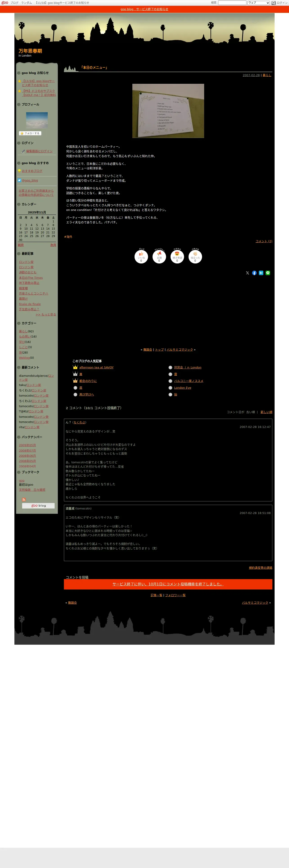Click the red comment-posting-ended notice

click(x=168, y=584)
